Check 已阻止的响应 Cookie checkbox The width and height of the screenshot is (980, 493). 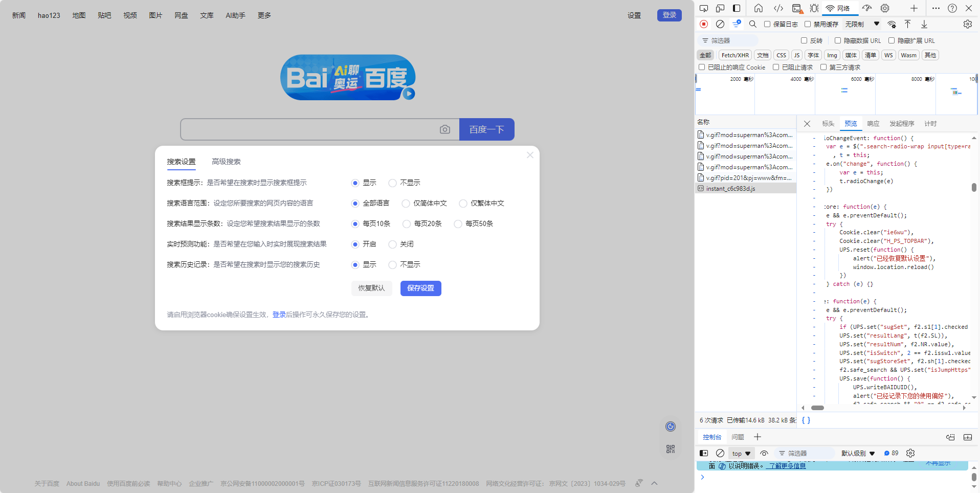702,67
